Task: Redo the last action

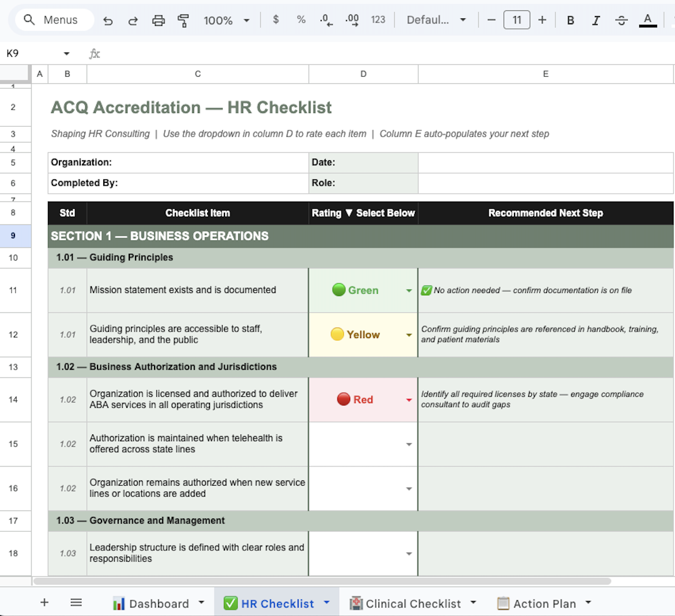Action: pyautogui.click(x=133, y=20)
